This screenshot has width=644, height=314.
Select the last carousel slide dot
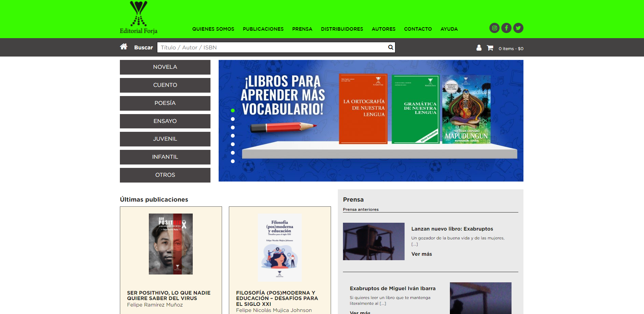tap(233, 161)
